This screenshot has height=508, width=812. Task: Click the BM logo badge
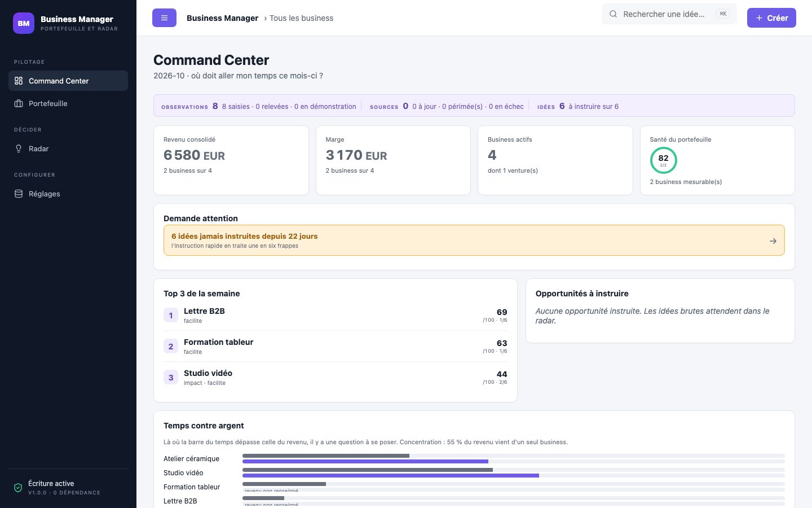coord(24,23)
